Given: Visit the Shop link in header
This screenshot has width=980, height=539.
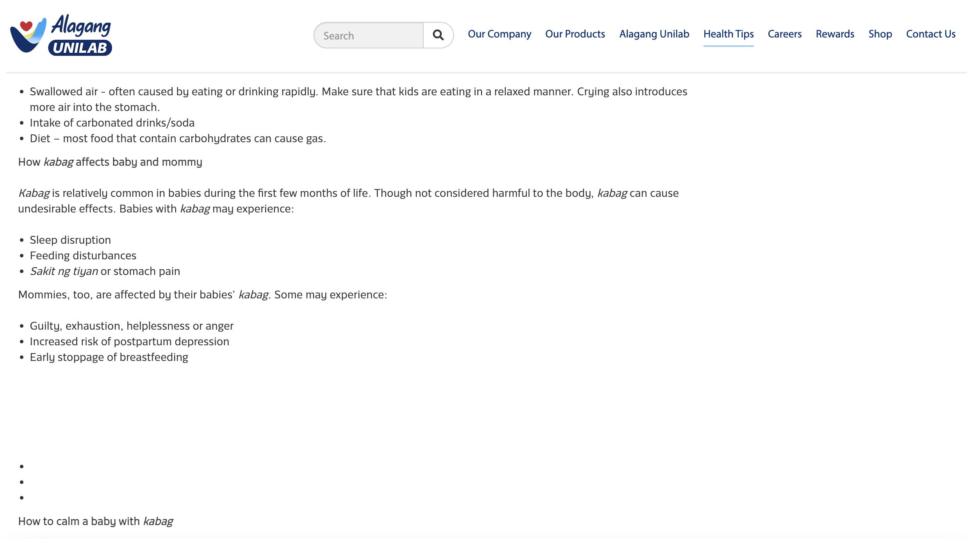Looking at the screenshot, I should tap(880, 34).
